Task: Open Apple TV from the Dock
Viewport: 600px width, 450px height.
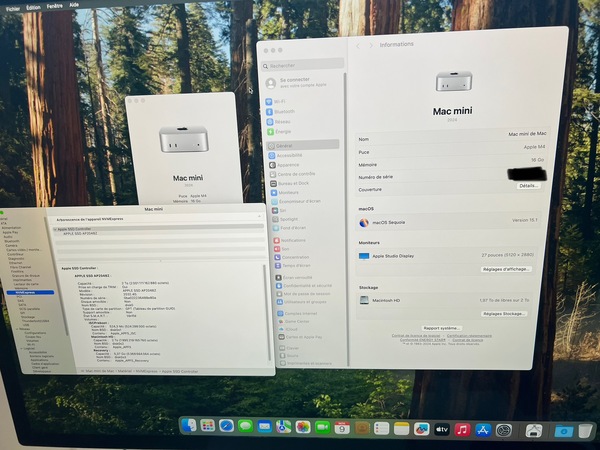Action: (x=441, y=429)
